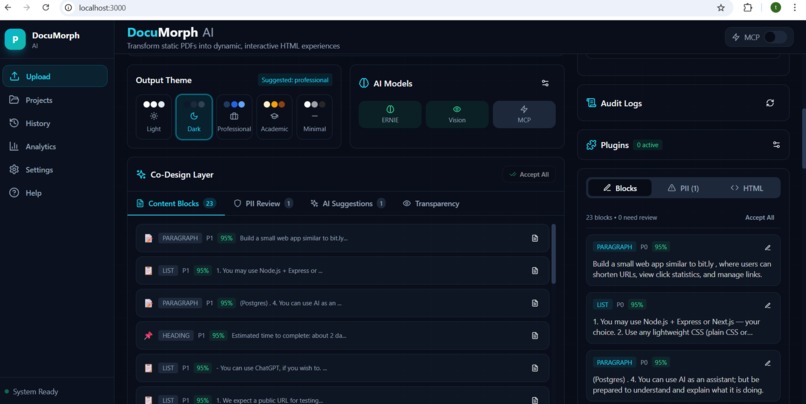Click the Audit Logs panel icon

[591, 103]
